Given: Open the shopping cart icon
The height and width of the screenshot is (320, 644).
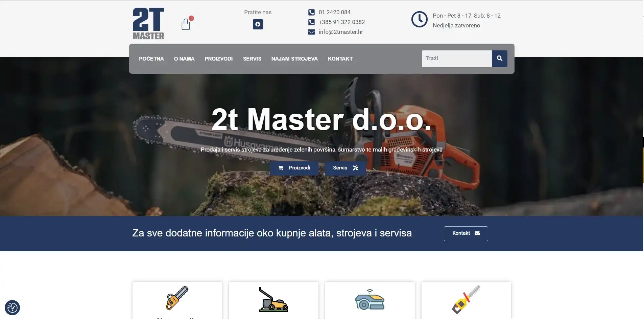Looking at the screenshot, I should (x=186, y=24).
